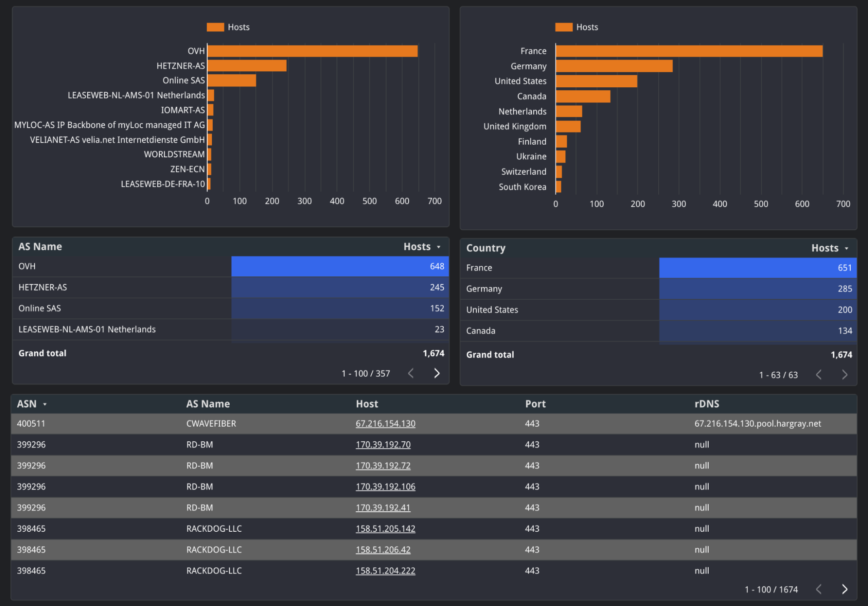The width and height of the screenshot is (868, 606).
Task: Click the rDNS column header
Action: tap(706, 404)
